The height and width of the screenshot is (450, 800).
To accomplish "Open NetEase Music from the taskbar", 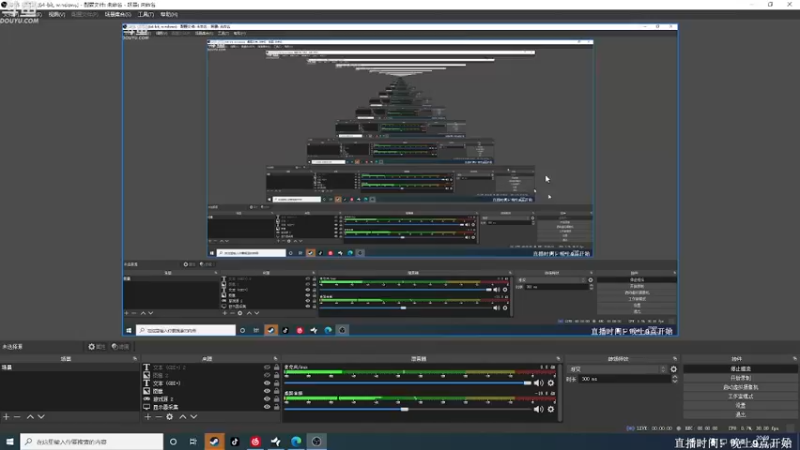I will [256, 442].
